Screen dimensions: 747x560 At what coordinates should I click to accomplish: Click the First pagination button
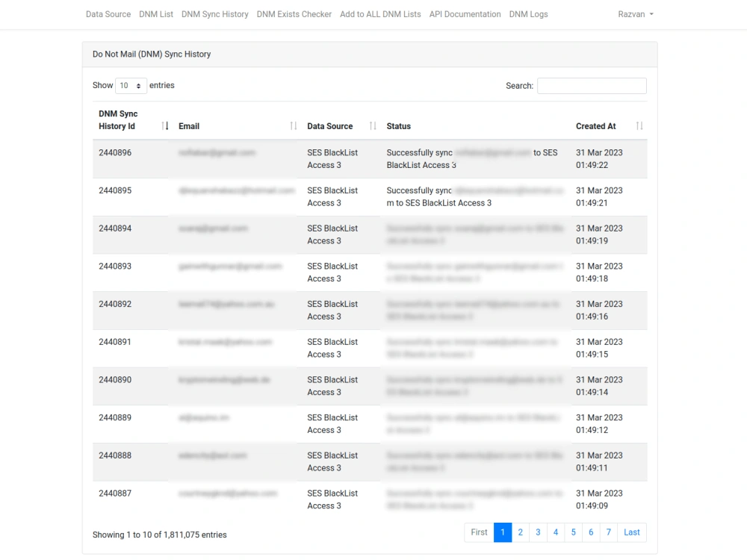click(478, 532)
